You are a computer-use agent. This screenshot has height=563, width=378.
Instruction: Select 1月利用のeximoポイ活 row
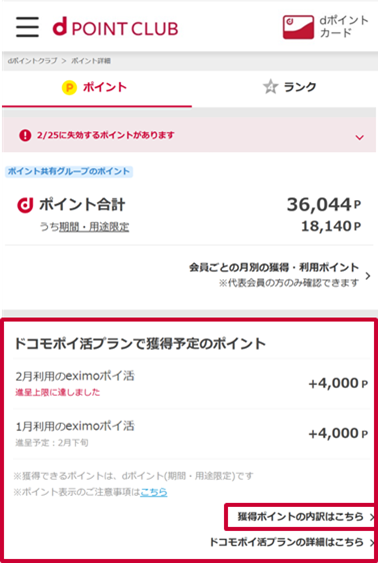tap(192, 434)
